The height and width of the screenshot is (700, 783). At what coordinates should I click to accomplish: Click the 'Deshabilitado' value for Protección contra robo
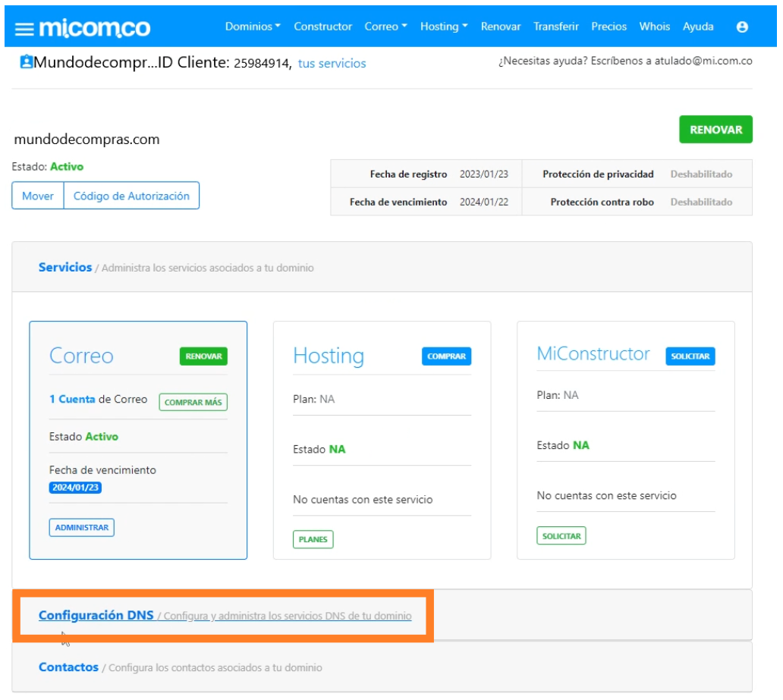701,202
